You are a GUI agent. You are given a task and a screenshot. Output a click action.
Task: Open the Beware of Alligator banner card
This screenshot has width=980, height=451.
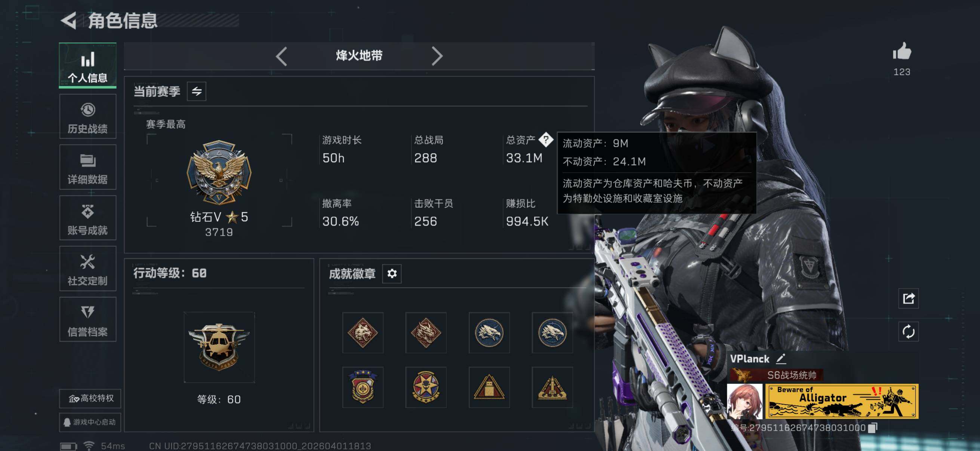842,402
